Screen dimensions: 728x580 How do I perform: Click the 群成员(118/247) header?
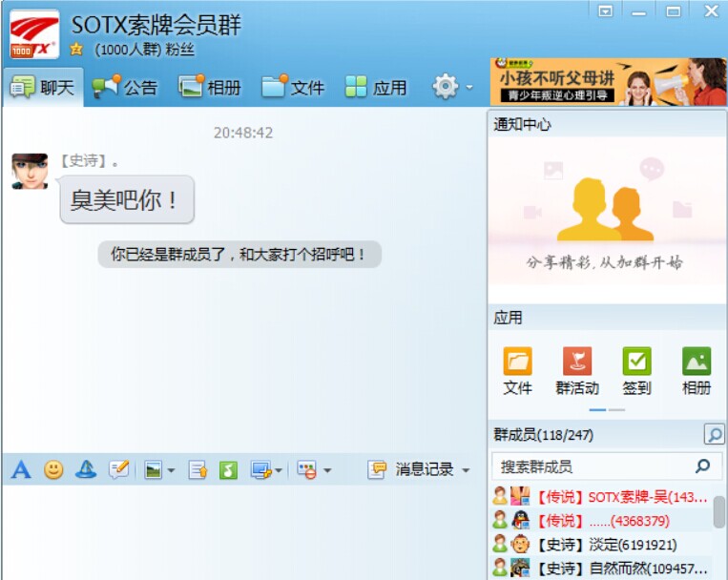pyautogui.click(x=543, y=435)
